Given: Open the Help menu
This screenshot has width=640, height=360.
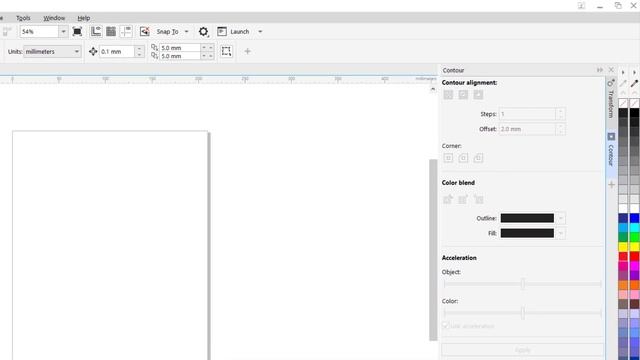Looking at the screenshot, I should [84, 18].
